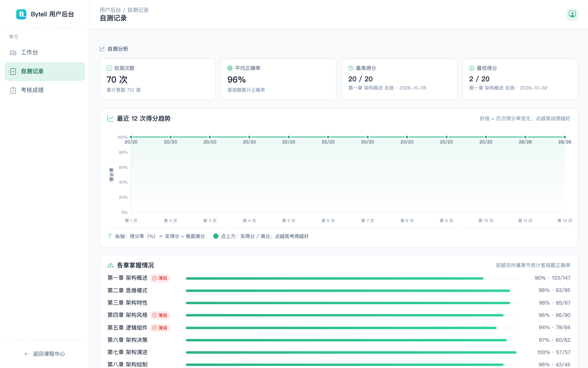This screenshot has height=368, width=588.
Task: Go to 工作台 in the sidebar
Action: pos(45,53)
